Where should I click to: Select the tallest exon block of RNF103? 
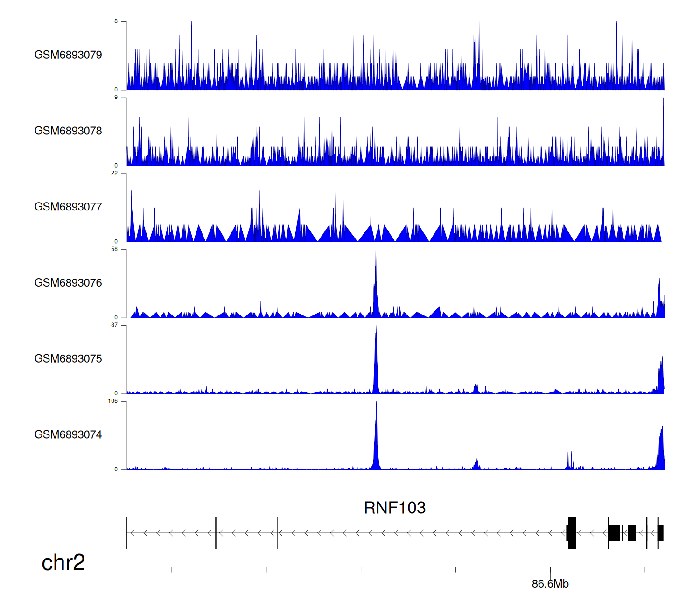point(572,532)
